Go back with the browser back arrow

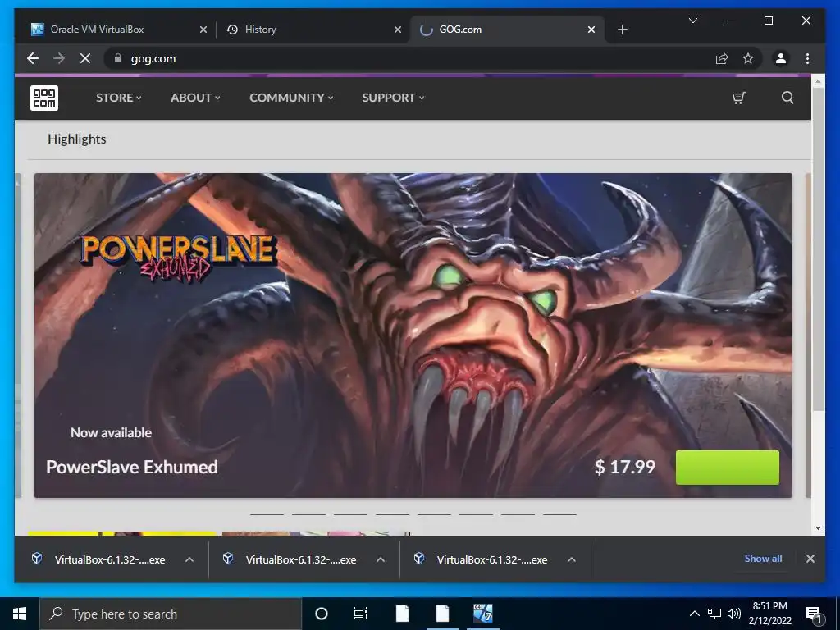(x=33, y=58)
